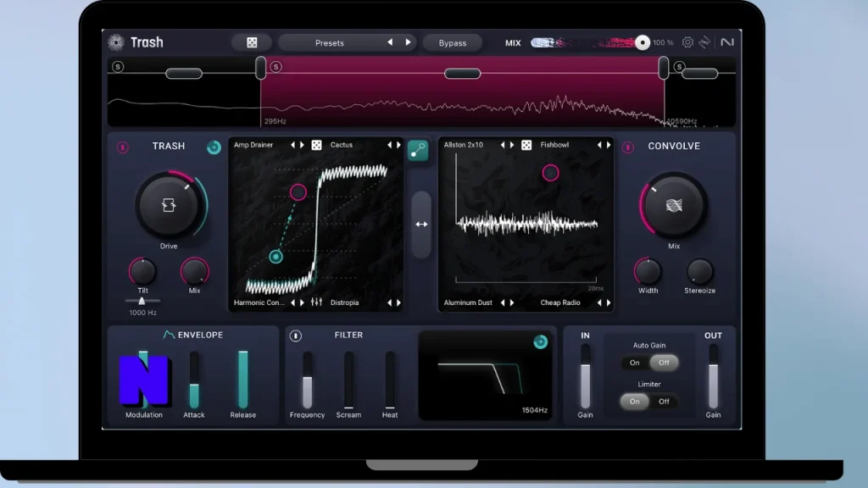Solo the high frequency band
868x488 pixels.
click(x=679, y=67)
